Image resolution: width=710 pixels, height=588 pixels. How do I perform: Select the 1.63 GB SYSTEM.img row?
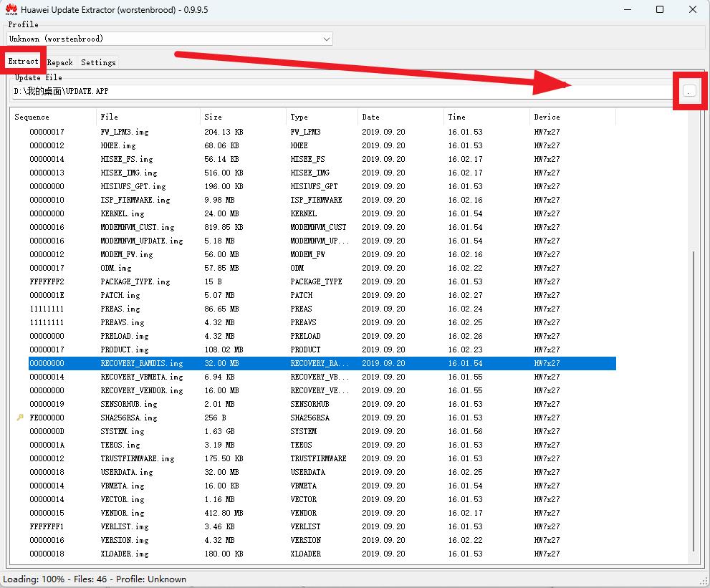coord(322,431)
